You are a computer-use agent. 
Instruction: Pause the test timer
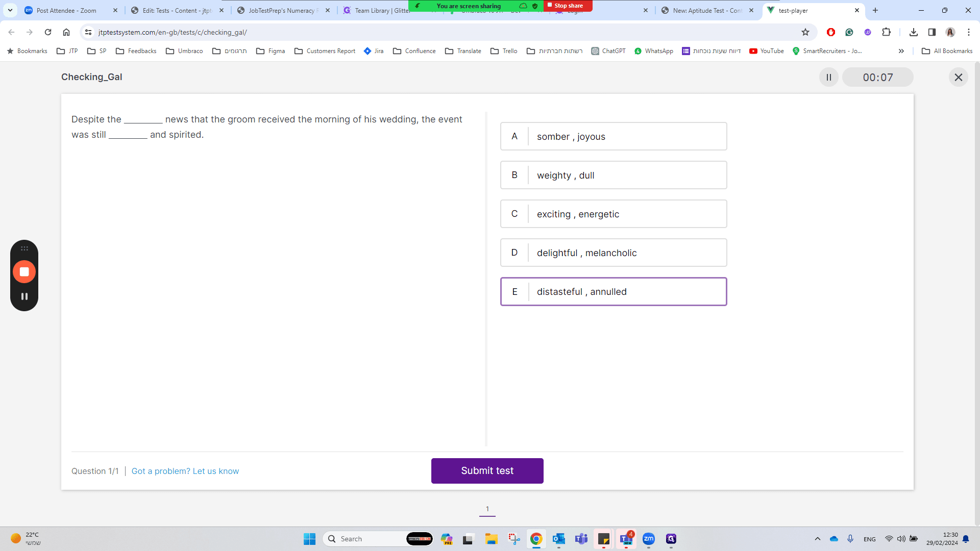[x=828, y=78]
